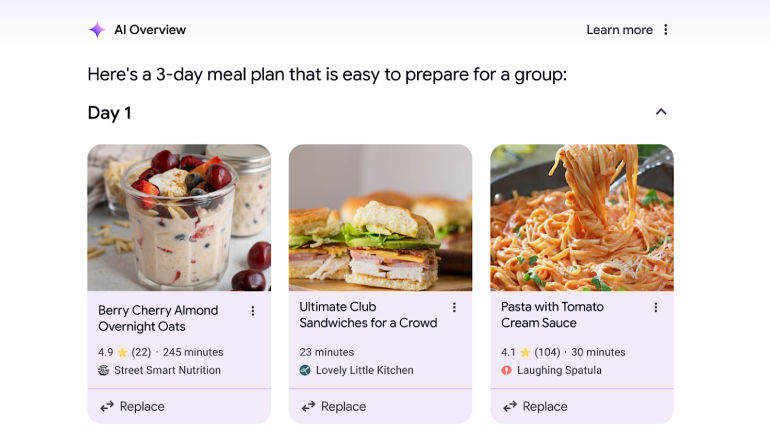Open the club sandwich photo
The width and height of the screenshot is (770, 433).
pyautogui.click(x=380, y=217)
